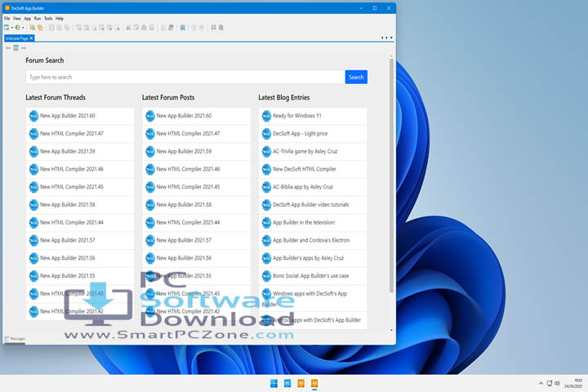The width and height of the screenshot is (588, 392).
Task: Open the View menu
Action: click(x=17, y=19)
